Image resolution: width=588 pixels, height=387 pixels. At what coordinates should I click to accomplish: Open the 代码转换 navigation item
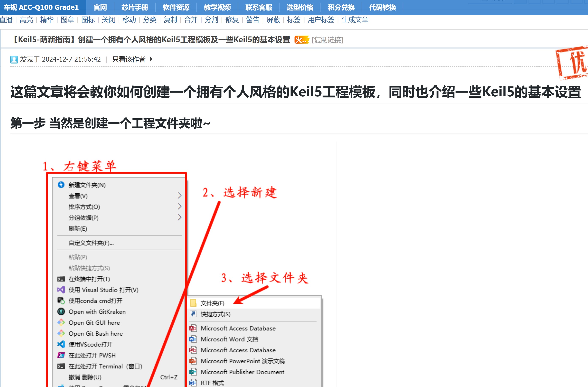383,7
